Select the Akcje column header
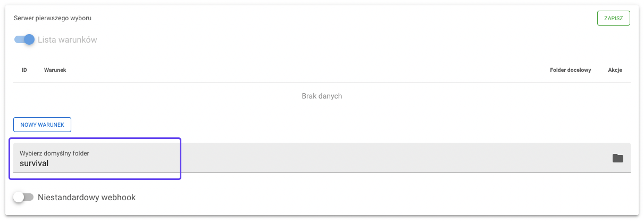Screen dimensions: 644x221 coord(615,70)
